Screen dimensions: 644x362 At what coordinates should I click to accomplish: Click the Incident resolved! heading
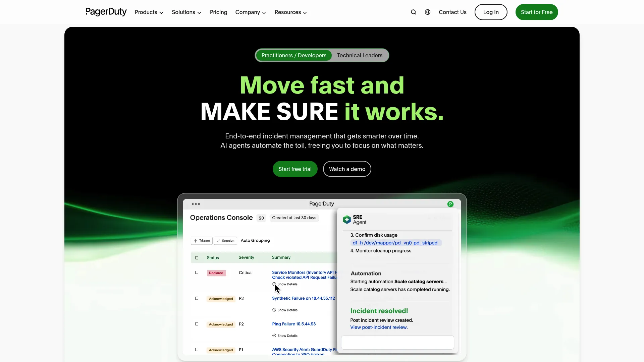coord(379,311)
